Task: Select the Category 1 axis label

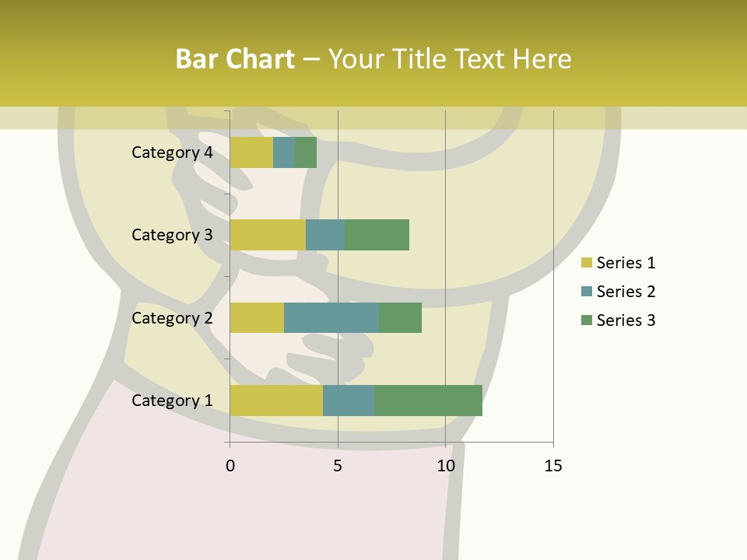Action: pyautogui.click(x=172, y=401)
